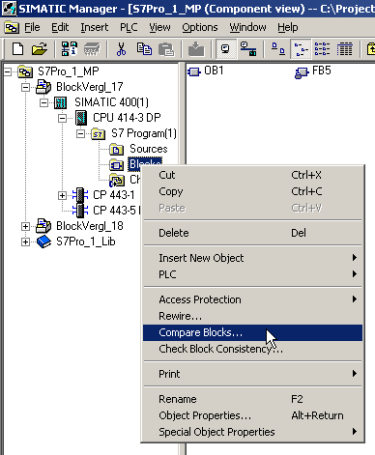
Task: Click the Up One Level toolbar icon
Action: (x=371, y=49)
